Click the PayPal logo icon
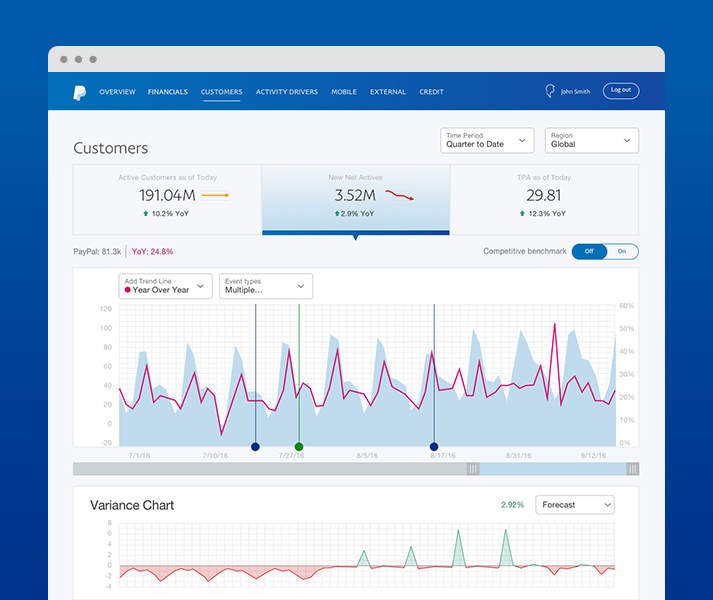Screen dimensions: 713x600 tap(79, 92)
